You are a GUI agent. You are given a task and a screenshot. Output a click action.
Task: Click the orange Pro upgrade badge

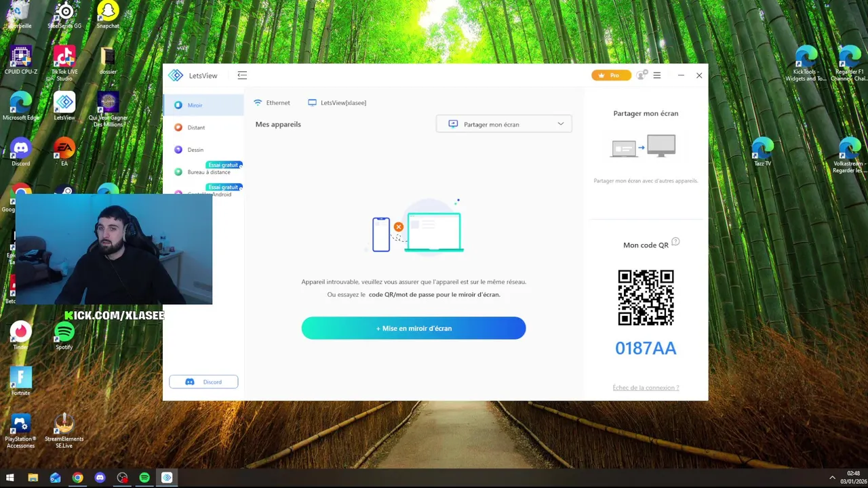[x=611, y=75]
